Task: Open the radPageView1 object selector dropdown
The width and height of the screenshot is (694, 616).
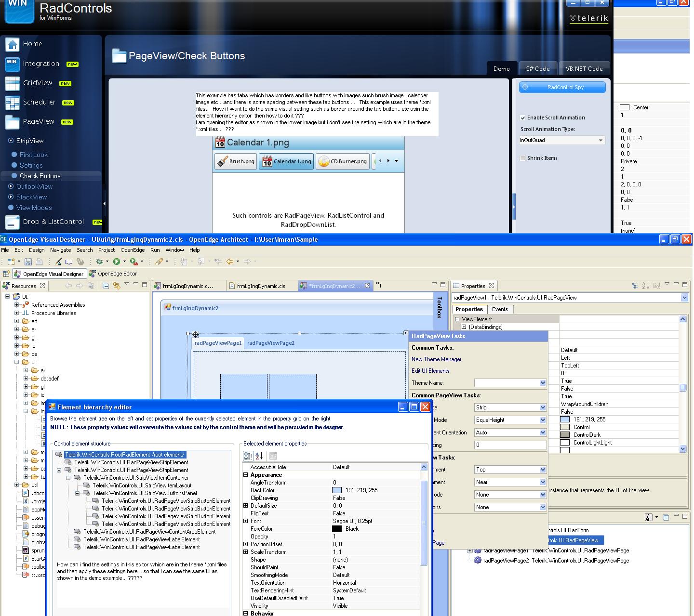Action: [684, 298]
